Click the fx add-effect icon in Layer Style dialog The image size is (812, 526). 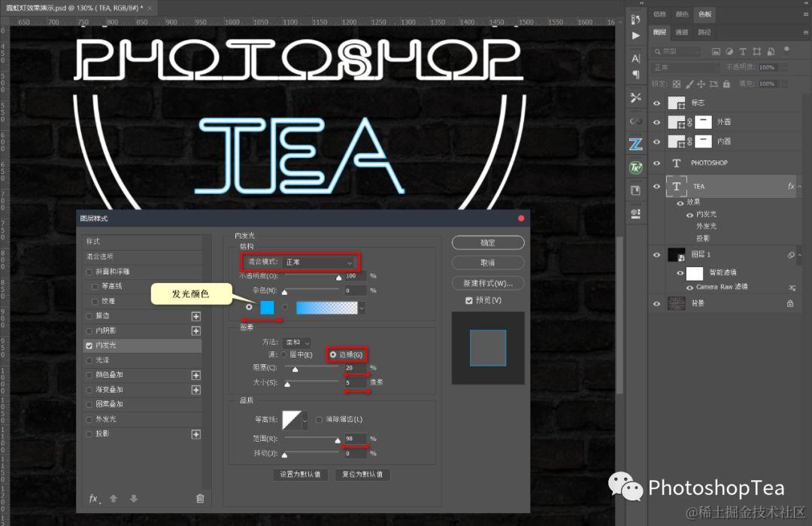tap(94, 499)
